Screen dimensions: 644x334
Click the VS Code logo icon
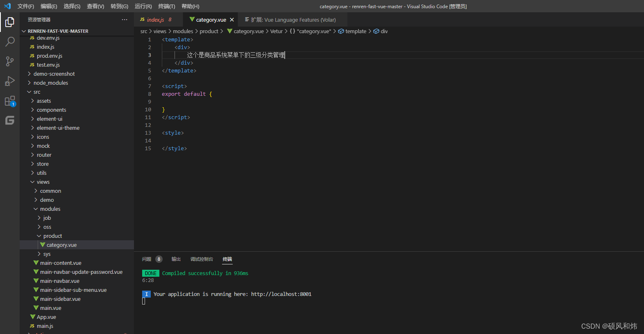tap(7, 6)
